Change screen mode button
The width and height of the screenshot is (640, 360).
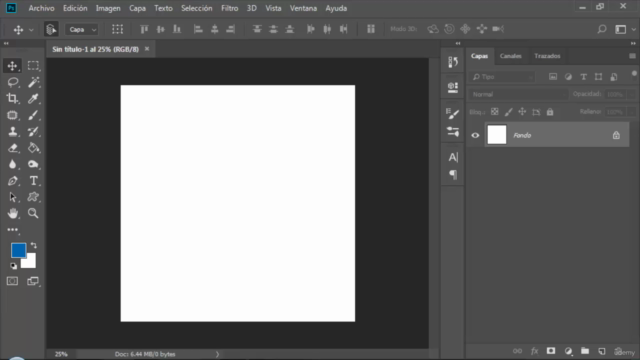tap(33, 281)
